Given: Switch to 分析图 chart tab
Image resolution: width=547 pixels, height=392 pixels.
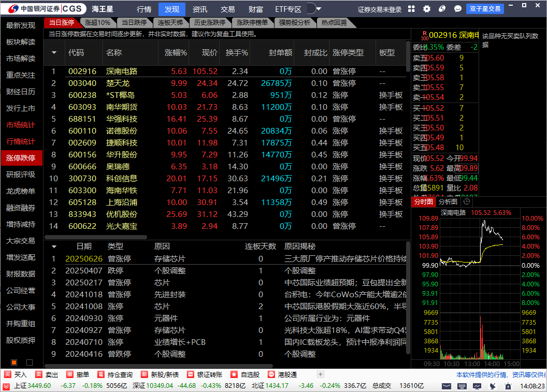Looking at the screenshot, I should click(x=448, y=201).
